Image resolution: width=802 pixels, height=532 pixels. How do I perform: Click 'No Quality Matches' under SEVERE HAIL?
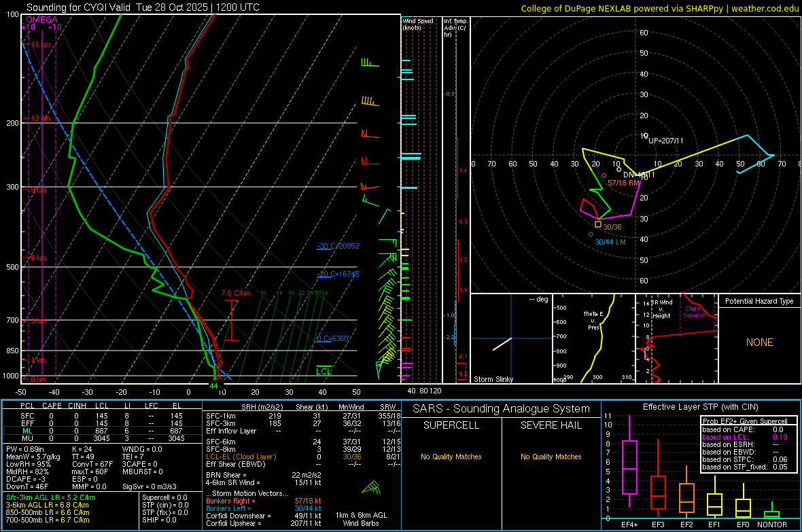point(551,457)
